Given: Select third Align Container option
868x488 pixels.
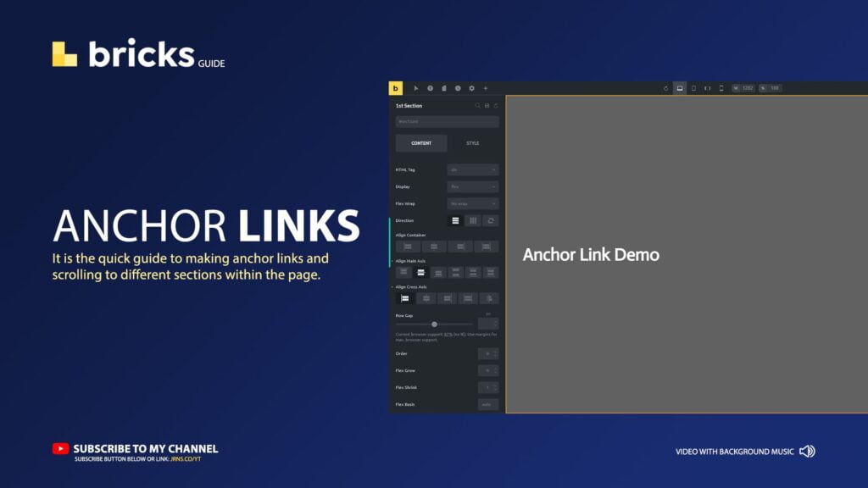Looking at the screenshot, I should [460, 247].
